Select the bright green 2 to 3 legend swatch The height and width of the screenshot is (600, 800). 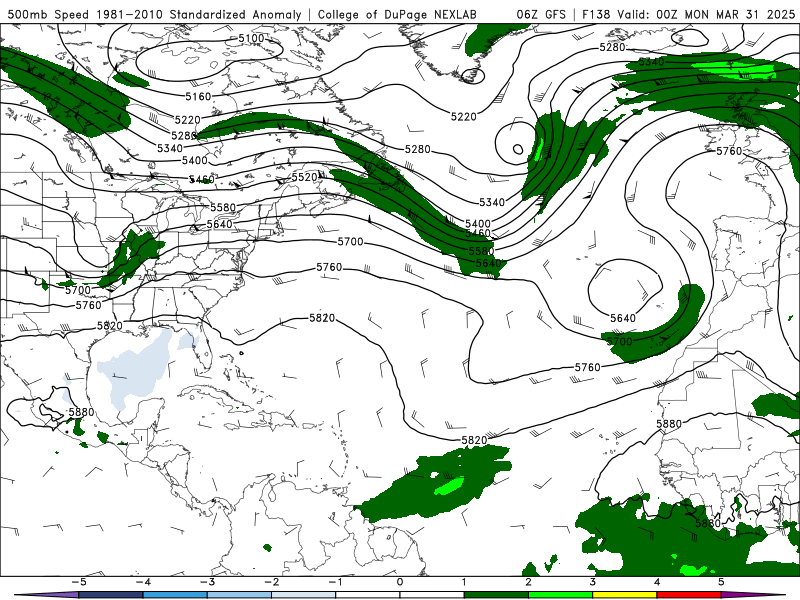click(x=560, y=595)
